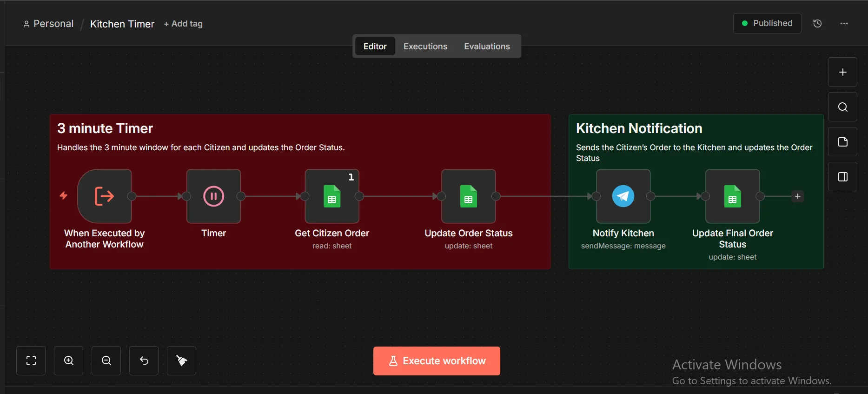This screenshot has width=868, height=394.
Task: Click the trigger node output connector
Action: (132, 196)
